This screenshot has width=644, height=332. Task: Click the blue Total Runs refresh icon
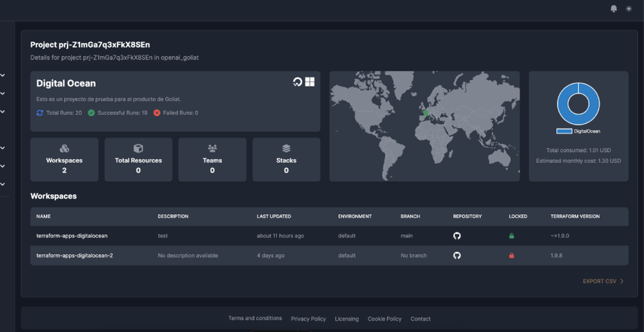point(40,113)
